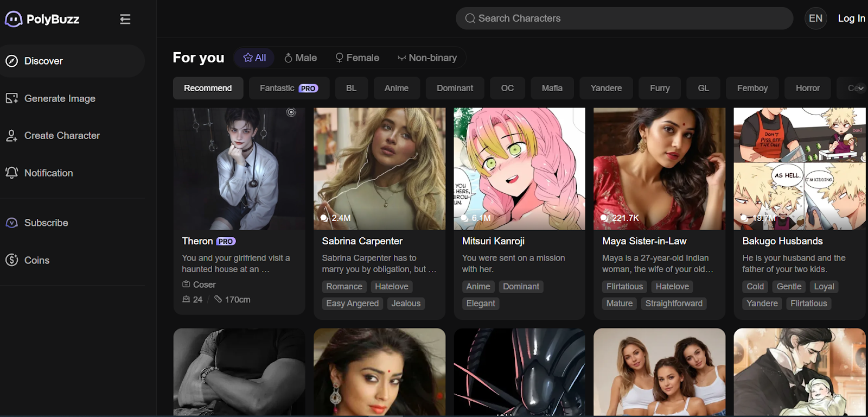
Task: Show All genders filter
Action: 254,58
